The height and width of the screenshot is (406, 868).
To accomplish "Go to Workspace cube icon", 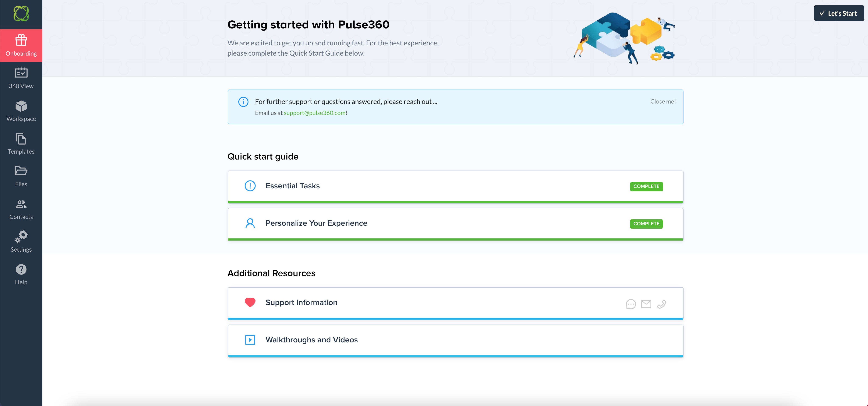I will tap(21, 106).
